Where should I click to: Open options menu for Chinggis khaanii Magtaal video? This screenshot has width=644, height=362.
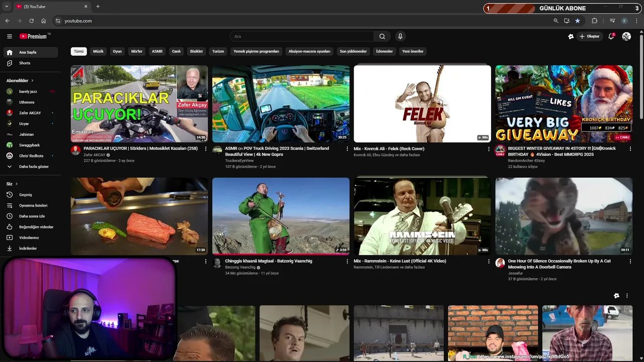coord(347,261)
